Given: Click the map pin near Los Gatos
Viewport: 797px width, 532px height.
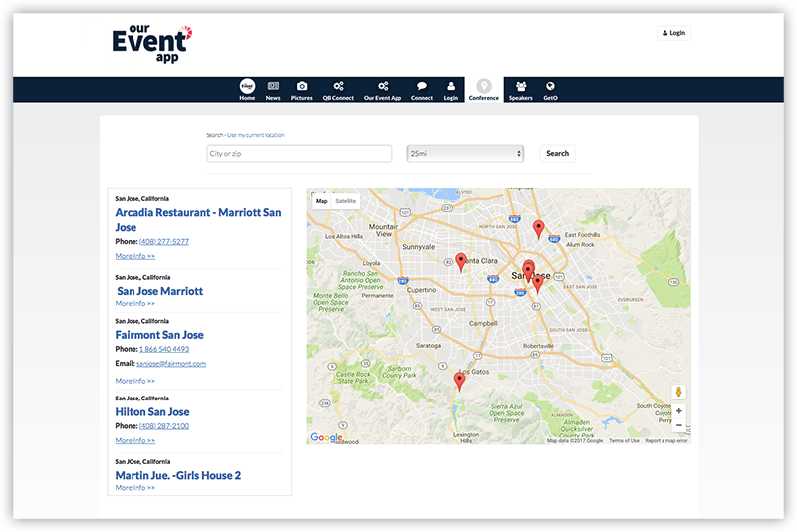Looking at the screenshot, I should (x=459, y=382).
